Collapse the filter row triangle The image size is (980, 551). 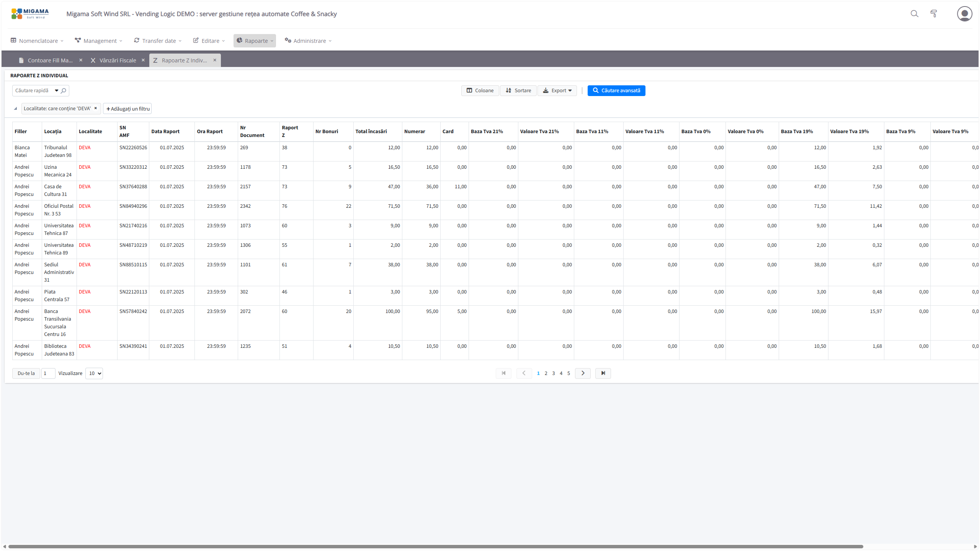(x=15, y=109)
